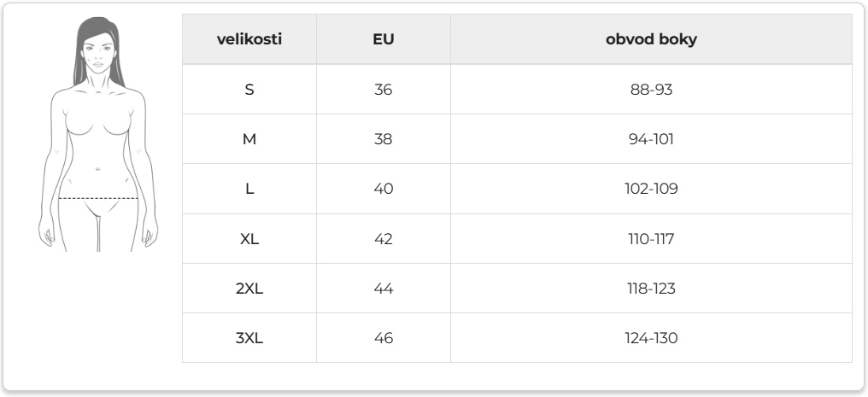Screen dimensions: 868x397
Task: Click the 'obvod boky' column header
Action: (651, 39)
